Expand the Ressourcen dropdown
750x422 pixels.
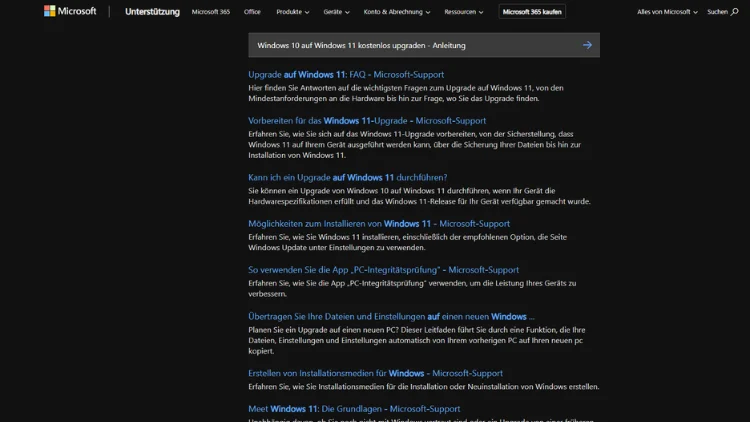coord(463,11)
